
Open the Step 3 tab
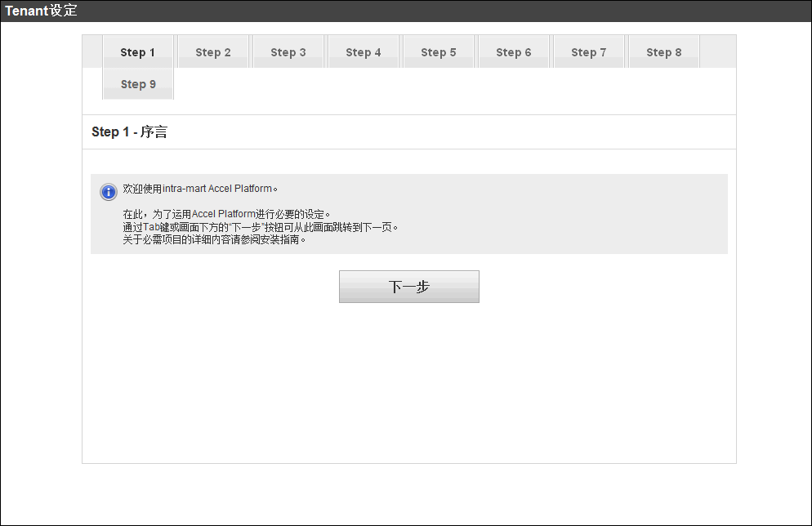point(288,51)
